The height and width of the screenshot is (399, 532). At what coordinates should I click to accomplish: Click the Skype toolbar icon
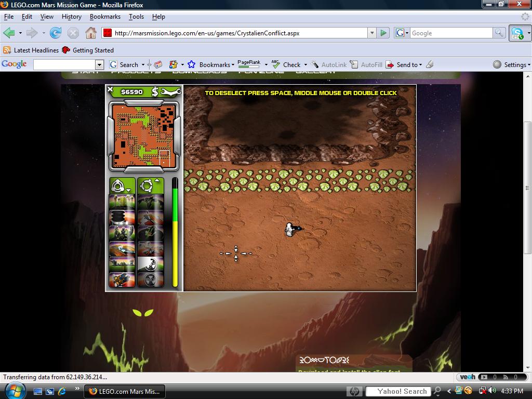[518, 33]
